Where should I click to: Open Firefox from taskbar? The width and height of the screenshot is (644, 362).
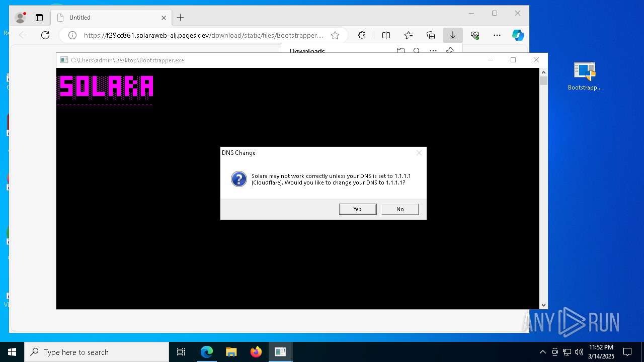click(256, 352)
